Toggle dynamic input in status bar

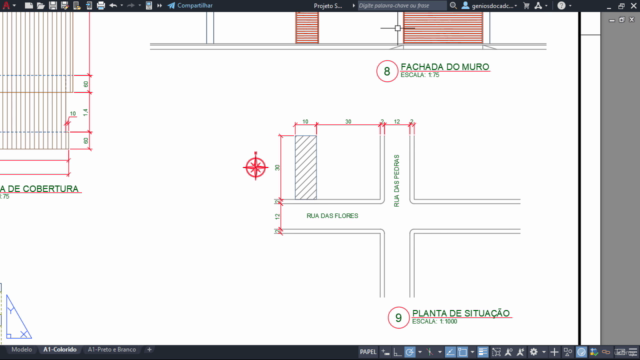[x=386, y=352]
